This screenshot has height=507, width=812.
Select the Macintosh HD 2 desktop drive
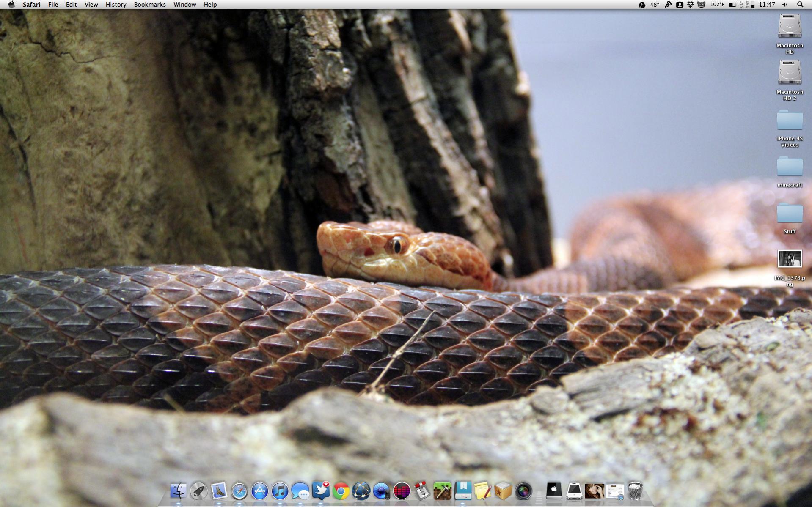pyautogui.click(x=790, y=80)
